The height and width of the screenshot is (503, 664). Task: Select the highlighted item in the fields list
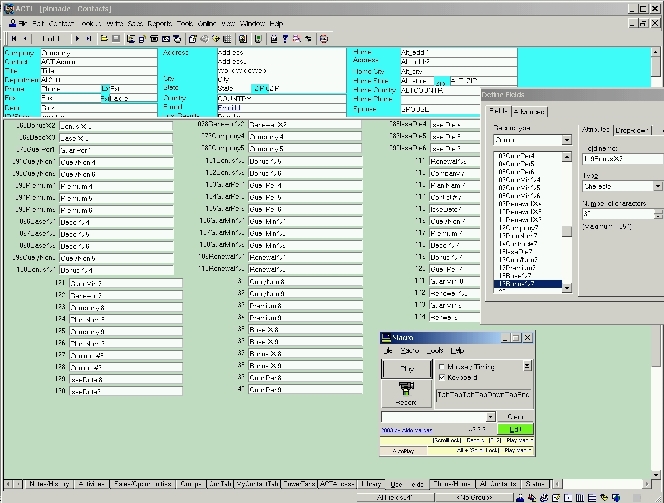coord(528,284)
